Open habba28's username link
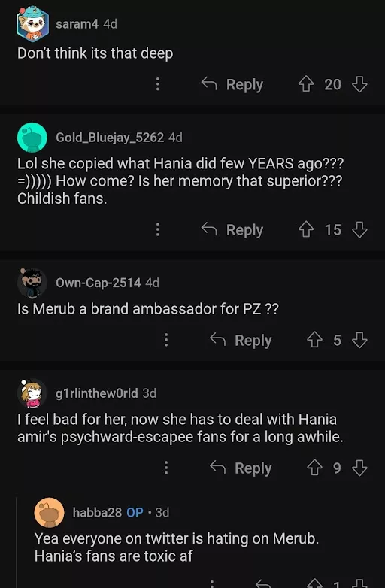Screen dimensions: 385x588 point(97,512)
